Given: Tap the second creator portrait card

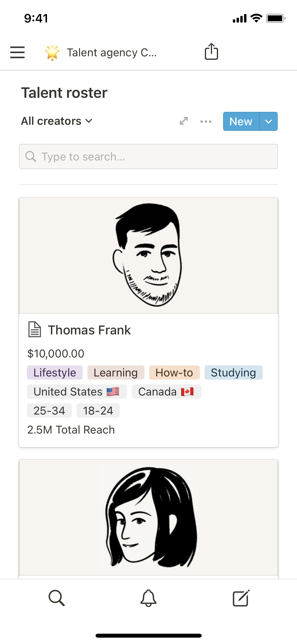Looking at the screenshot, I should click(148, 517).
